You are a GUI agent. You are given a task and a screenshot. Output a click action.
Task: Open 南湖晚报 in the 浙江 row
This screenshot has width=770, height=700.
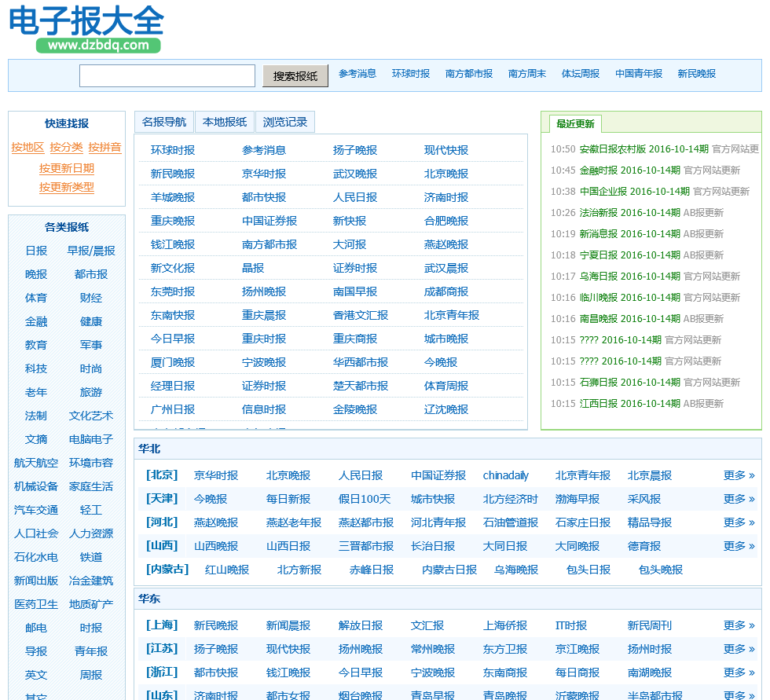650,673
